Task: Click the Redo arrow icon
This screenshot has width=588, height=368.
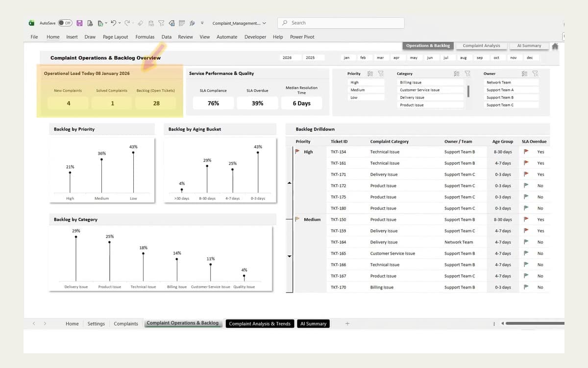Action: pyautogui.click(x=127, y=23)
